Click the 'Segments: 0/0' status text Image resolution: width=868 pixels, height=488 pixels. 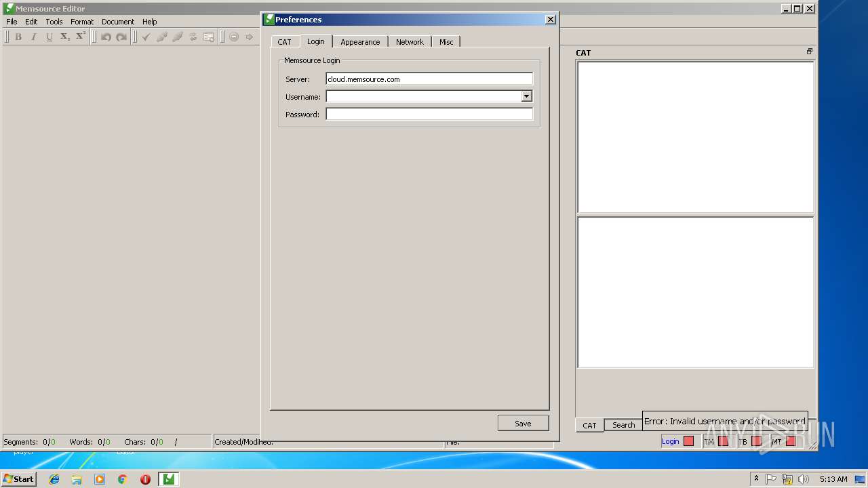pos(30,442)
